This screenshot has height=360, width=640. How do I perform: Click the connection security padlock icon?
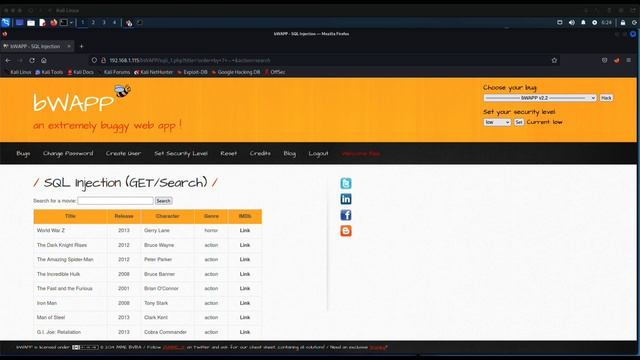104,60
